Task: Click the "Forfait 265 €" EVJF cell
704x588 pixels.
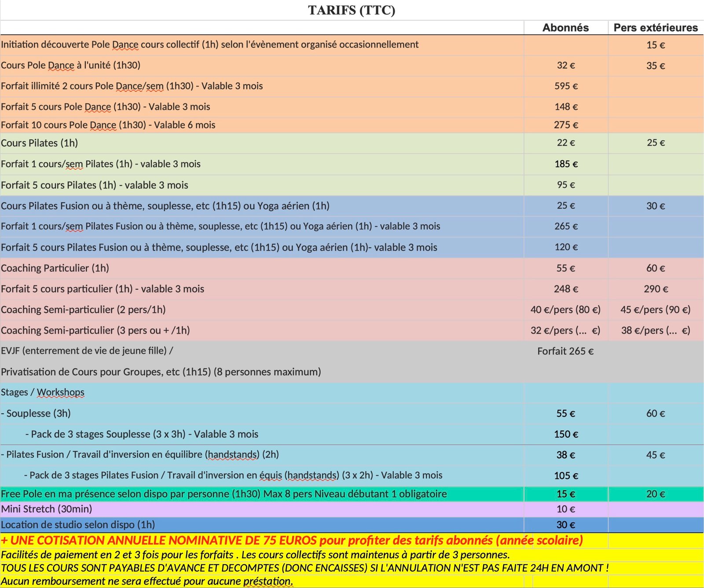Action: (x=565, y=351)
